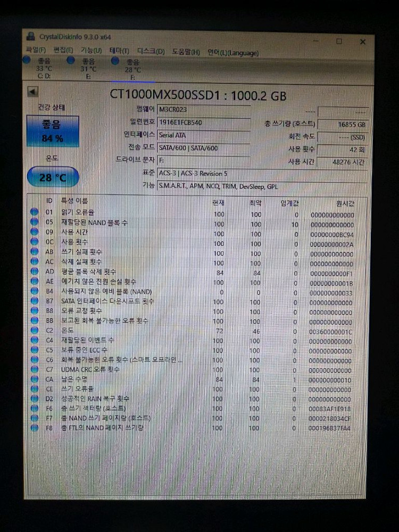Open the 언어(L)(Language) menu
This screenshot has width=399, height=532.
click(233, 53)
